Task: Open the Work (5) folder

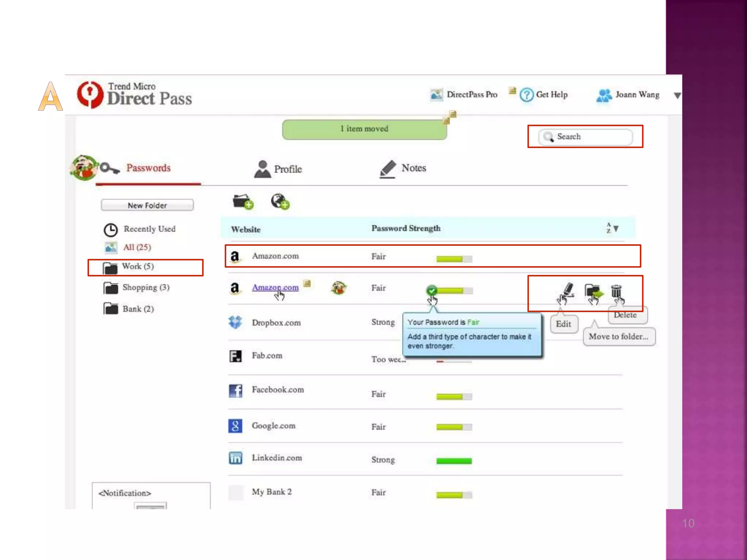Action: point(138,267)
